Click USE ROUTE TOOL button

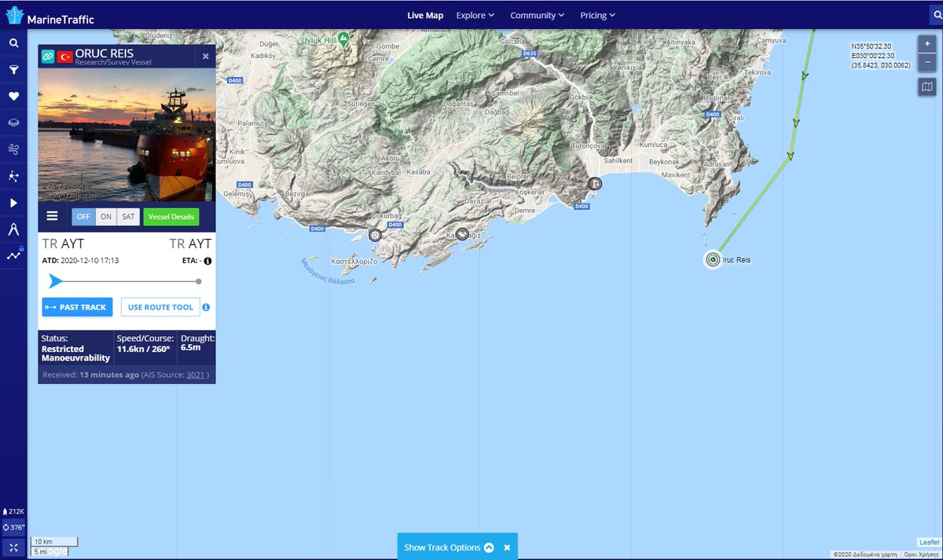point(160,307)
